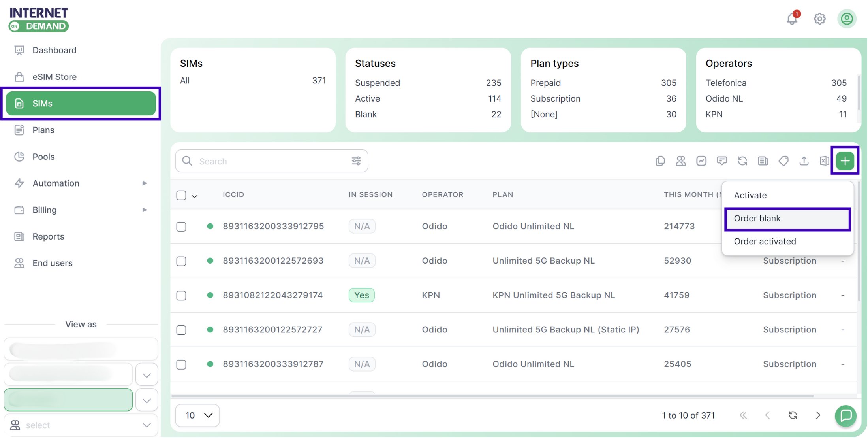The image size is (868, 438).
Task: Go to next page of SIMs
Action: click(818, 415)
